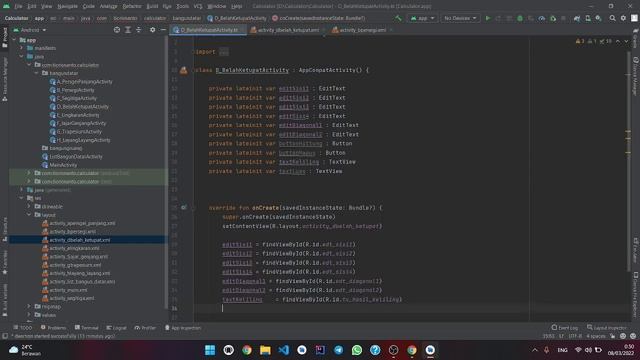
Task: Open WhatsApp from taskbar
Action: pos(357,350)
